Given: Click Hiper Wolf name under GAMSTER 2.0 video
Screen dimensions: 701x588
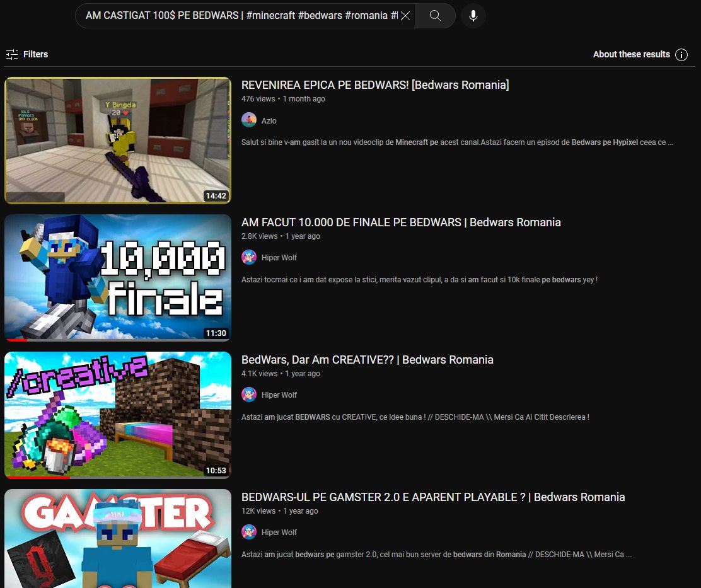Looking at the screenshot, I should [279, 532].
